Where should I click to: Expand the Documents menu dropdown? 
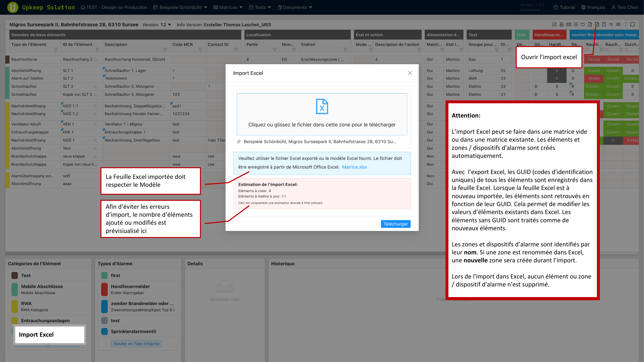coord(295,7)
